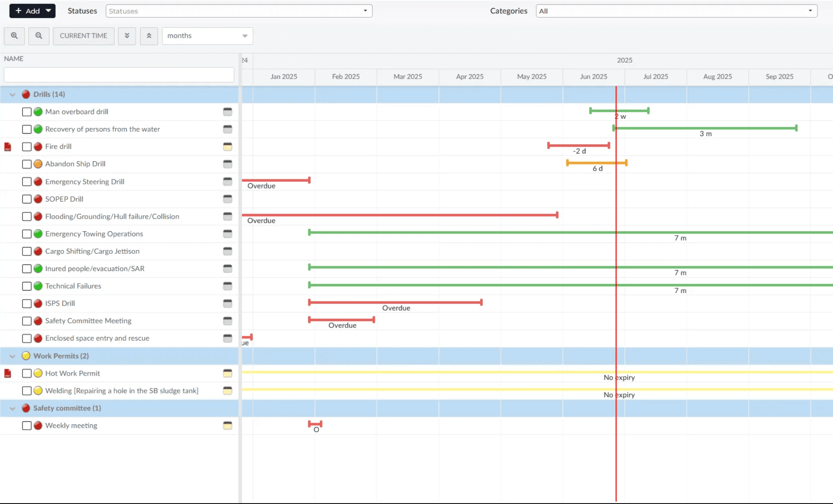833x504 pixels.
Task: Click calendar icon for SOPEP Drill row
Action: [227, 199]
